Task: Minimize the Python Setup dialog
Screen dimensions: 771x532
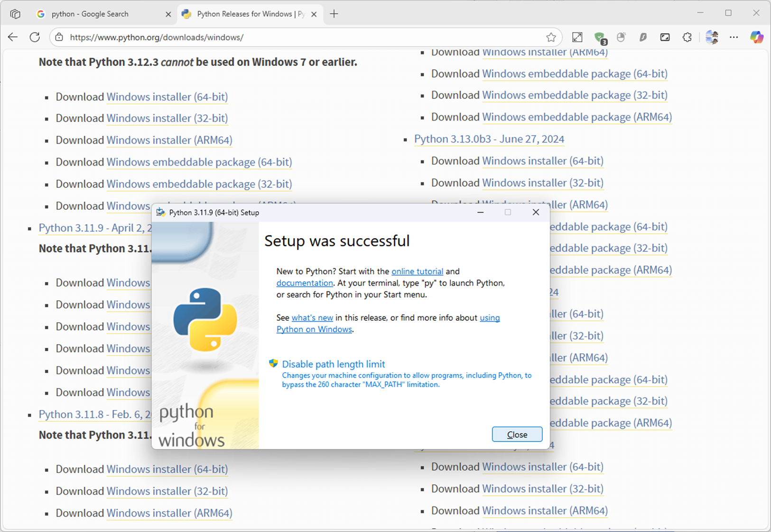Action: click(x=480, y=212)
